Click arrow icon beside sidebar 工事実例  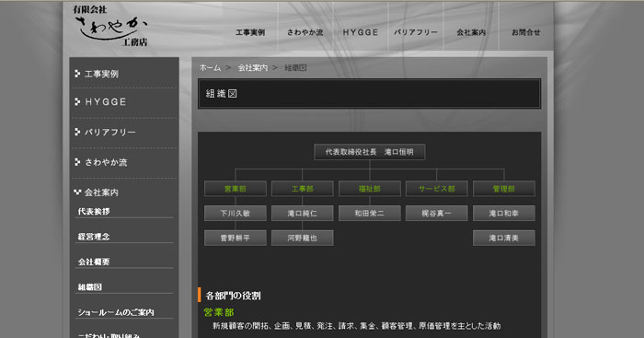pyautogui.click(x=77, y=74)
